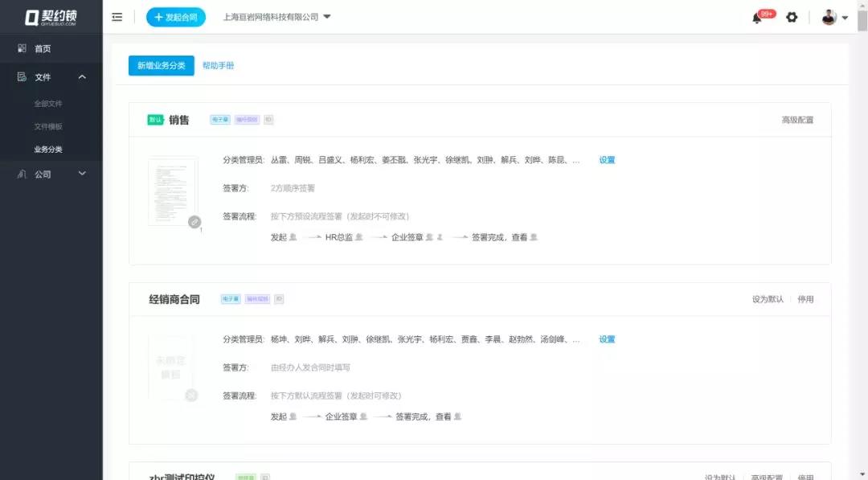
Task: Click the 新增业务分类 button
Action: (x=161, y=66)
